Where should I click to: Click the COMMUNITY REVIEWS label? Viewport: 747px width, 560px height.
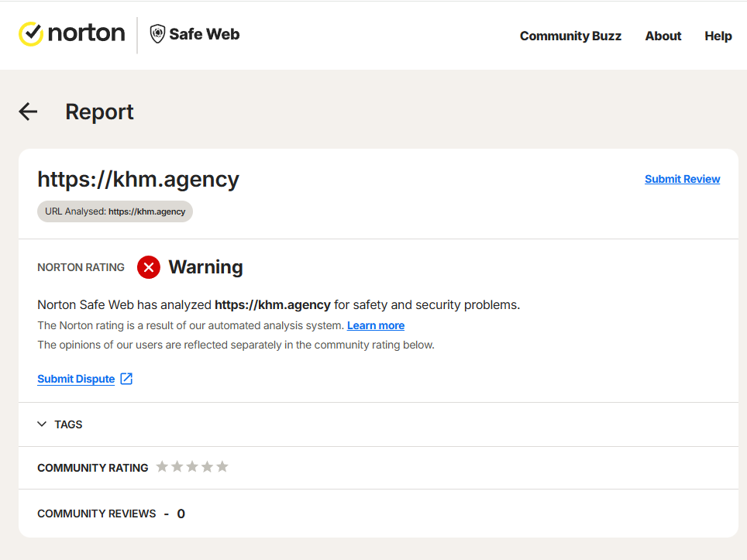click(x=97, y=514)
